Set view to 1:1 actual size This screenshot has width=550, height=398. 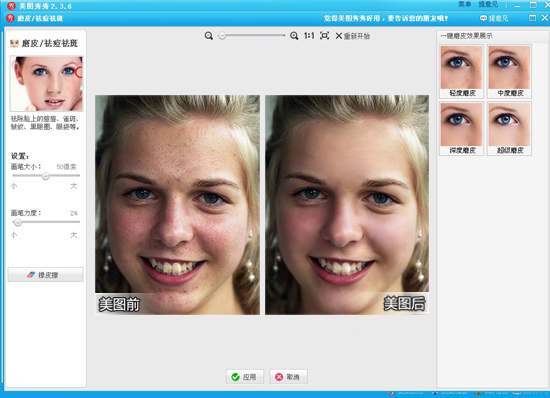coord(309,36)
